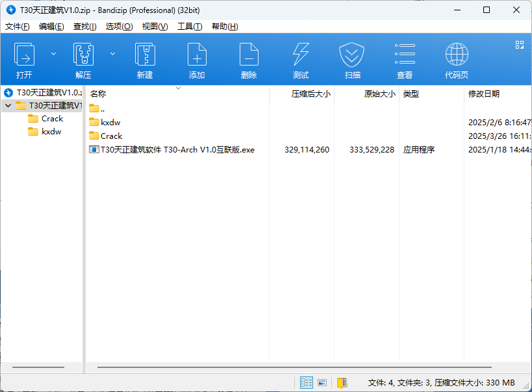Open the 视图 menu
The height and width of the screenshot is (392, 532).
(154, 26)
